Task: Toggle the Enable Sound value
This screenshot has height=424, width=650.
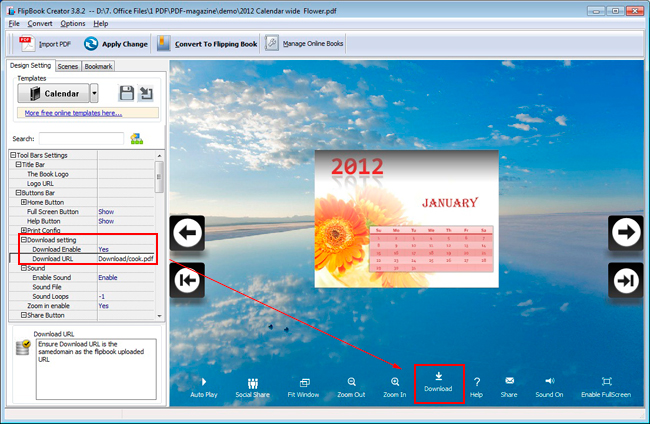Action: point(107,276)
